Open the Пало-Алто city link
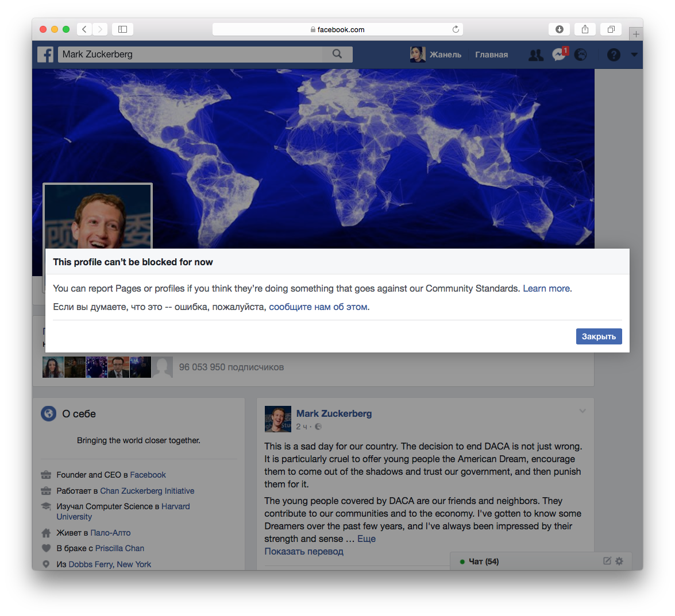 (x=110, y=533)
